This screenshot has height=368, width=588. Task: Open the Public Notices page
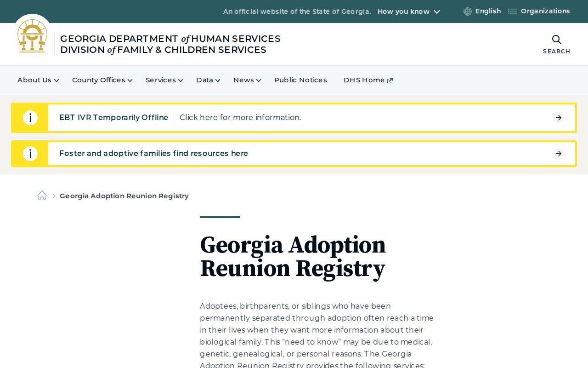300,80
